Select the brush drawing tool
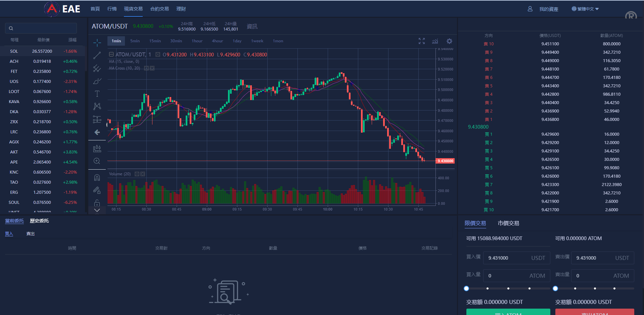The height and width of the screenshot is (315, 644). [97, 81]
